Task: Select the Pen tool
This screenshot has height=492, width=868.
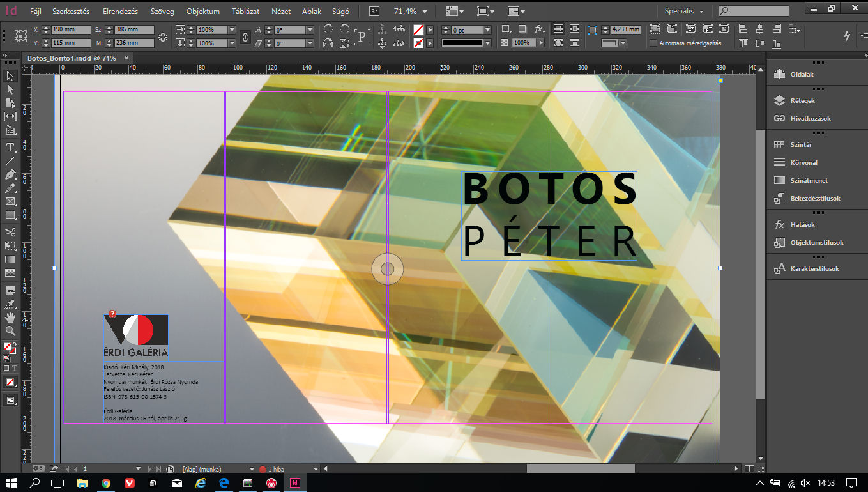Action: point(10,174)
